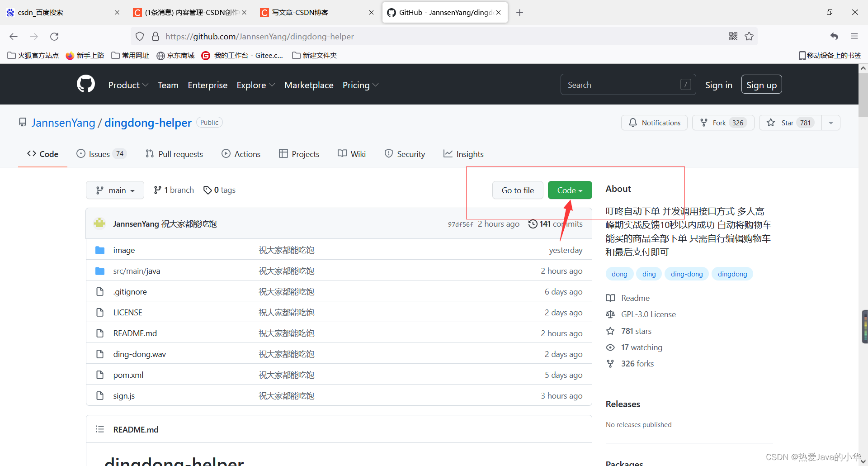
Task: Open the Wiki tab
Action: [352, 154]
